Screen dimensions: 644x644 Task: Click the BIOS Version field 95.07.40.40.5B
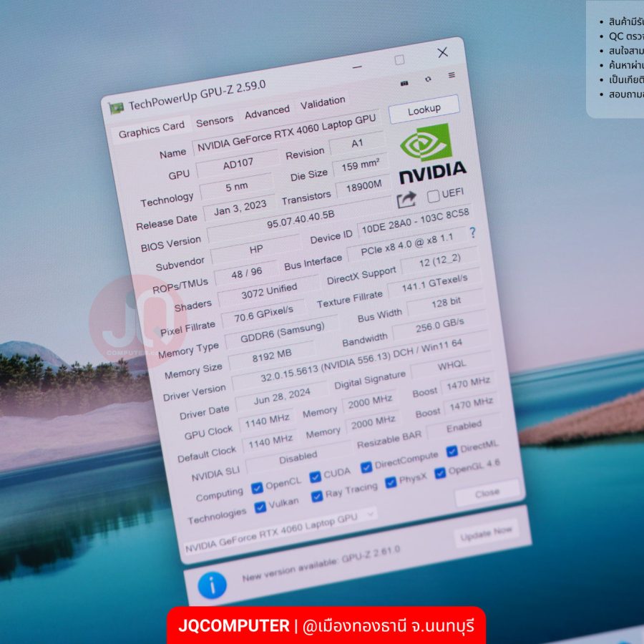coord(301,220)
